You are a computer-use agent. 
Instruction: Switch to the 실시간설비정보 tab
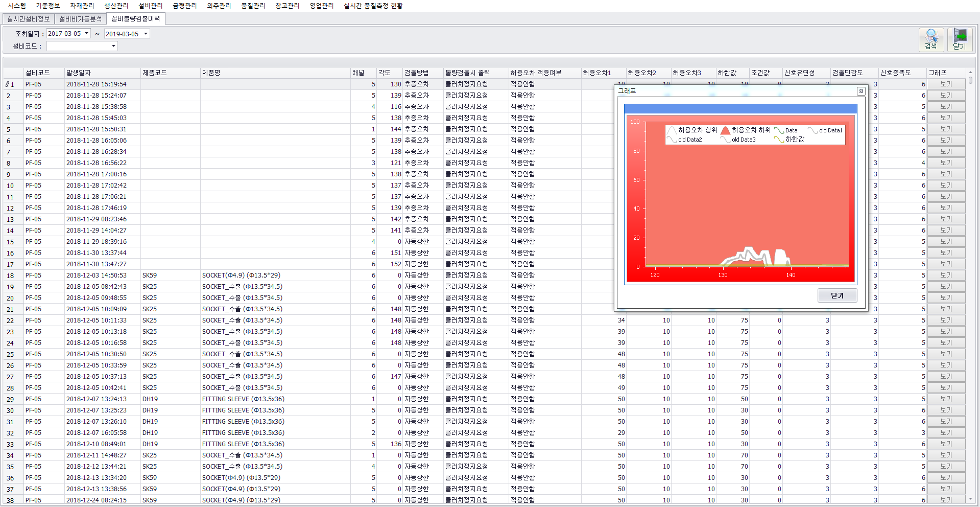click(29, 19)
